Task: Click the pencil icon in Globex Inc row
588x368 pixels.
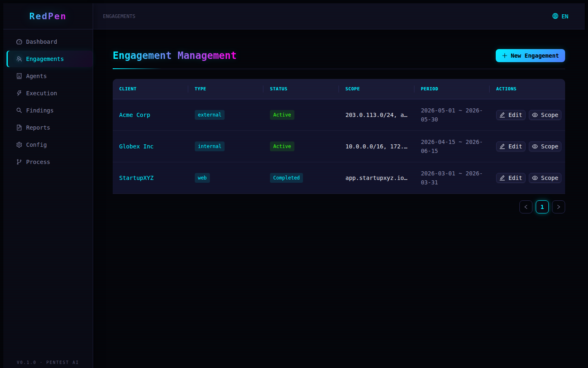Action: coord(503,146)
